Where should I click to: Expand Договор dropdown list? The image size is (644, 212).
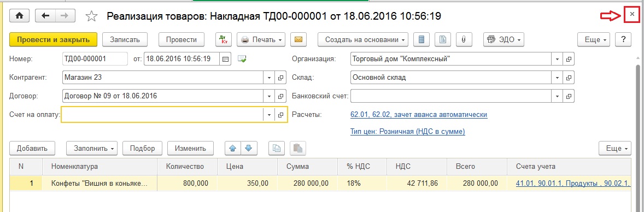point(269,96)
